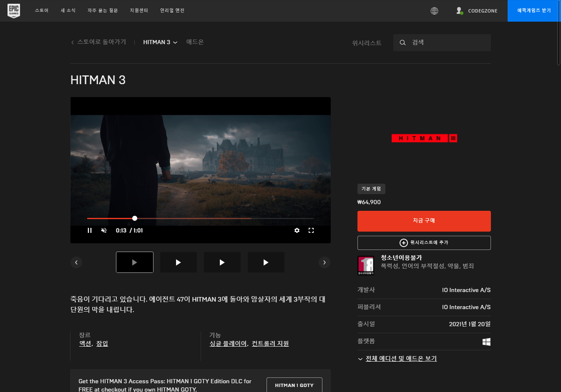
Task: Open the 언리얼 엔진 menu item
Action: point(172,11)
